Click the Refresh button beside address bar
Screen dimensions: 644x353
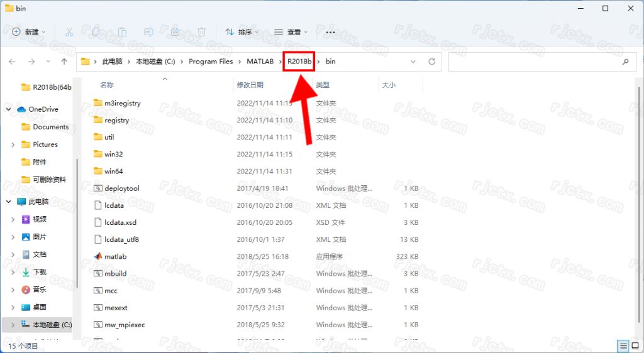coord(431,62)
